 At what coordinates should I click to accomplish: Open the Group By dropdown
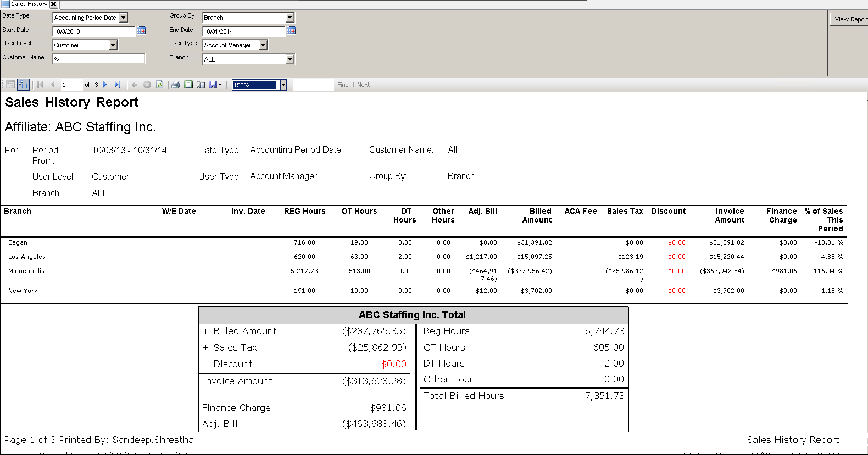pyautogui.click(x=290, y=18)
